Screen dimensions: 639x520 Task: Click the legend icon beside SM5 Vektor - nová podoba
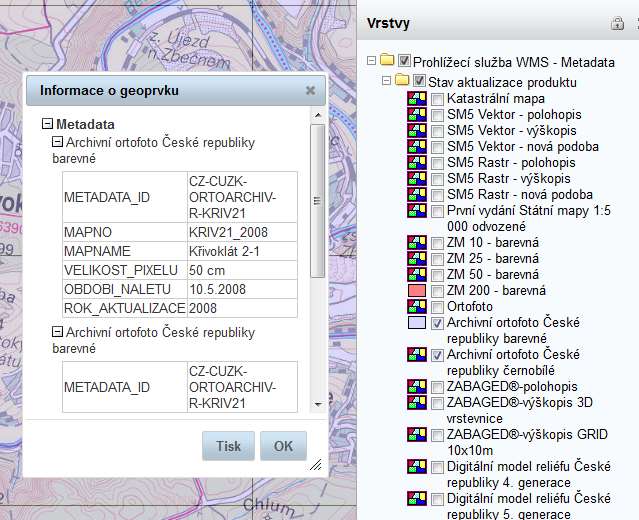click(416, 146)
